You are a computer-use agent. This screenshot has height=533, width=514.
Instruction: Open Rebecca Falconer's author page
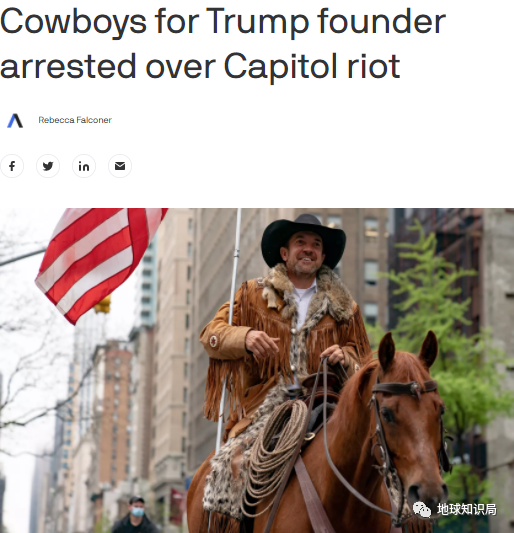coord(75,120)
